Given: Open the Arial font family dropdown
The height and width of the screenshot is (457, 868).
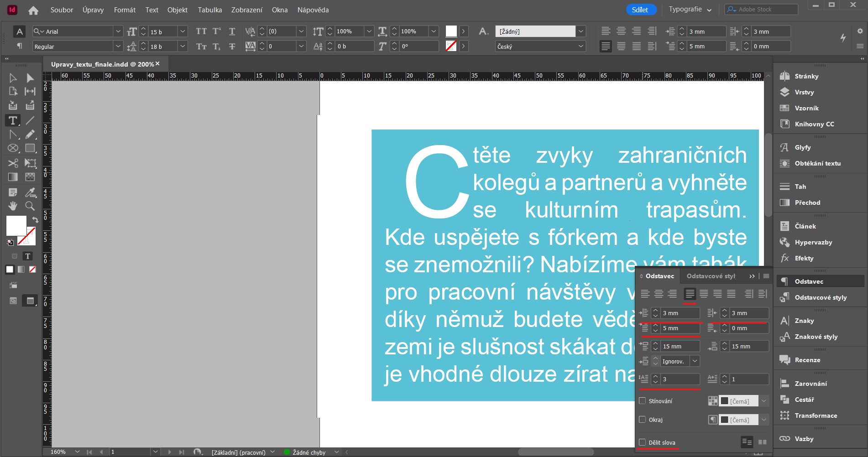Looking at the screenshot, I should [118, 31].
